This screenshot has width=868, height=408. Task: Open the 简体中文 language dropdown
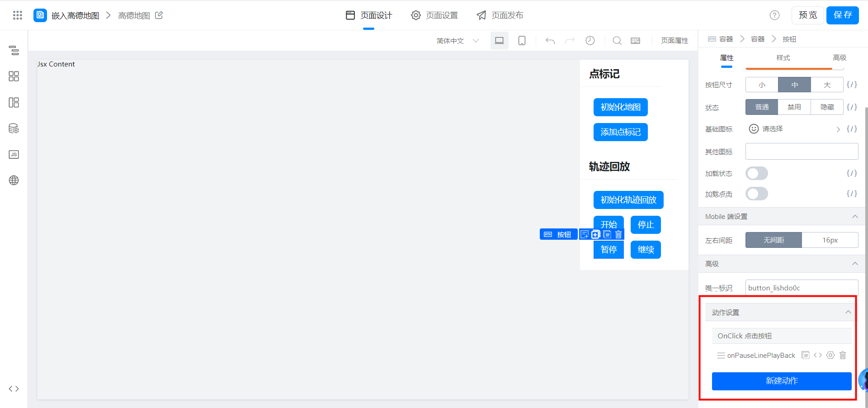coord(458,41)
